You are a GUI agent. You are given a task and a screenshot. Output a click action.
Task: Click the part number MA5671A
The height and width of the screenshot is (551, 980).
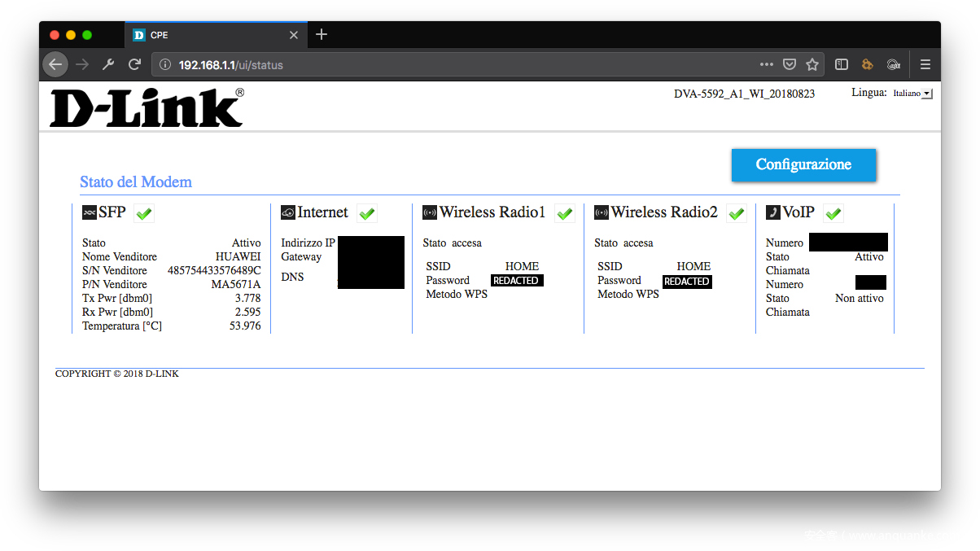click(236, 284)
